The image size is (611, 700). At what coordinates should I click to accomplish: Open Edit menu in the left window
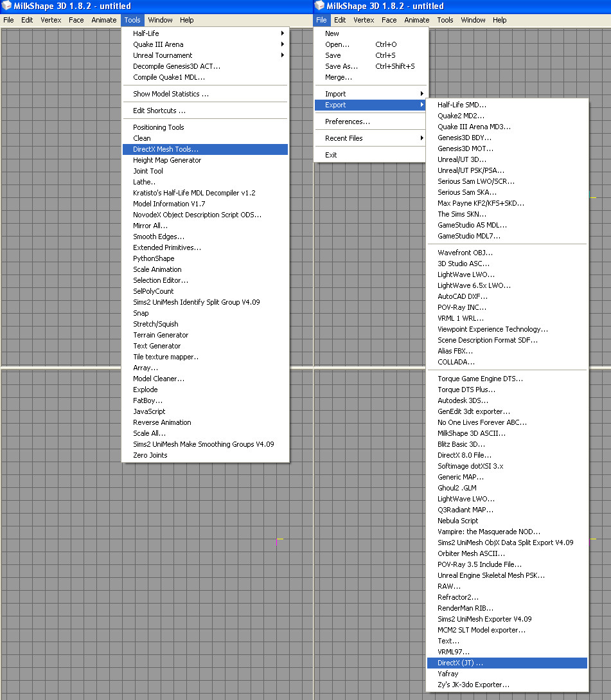27,20
